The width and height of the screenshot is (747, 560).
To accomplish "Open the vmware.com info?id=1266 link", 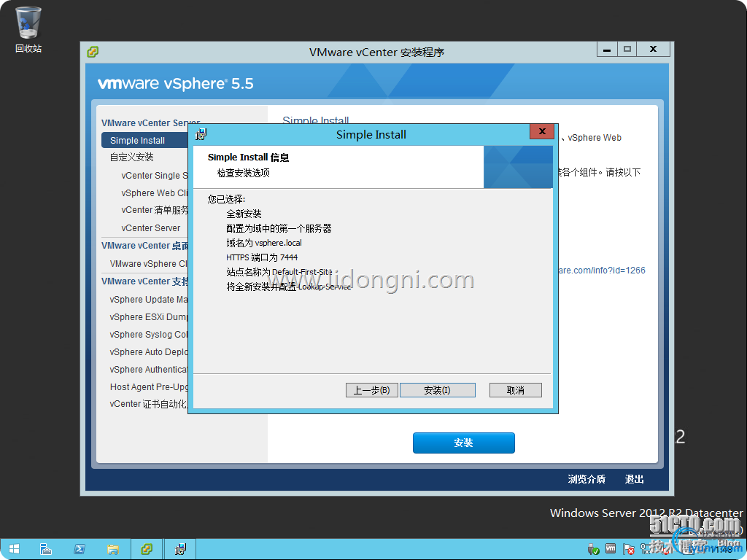I will point(602,271).
